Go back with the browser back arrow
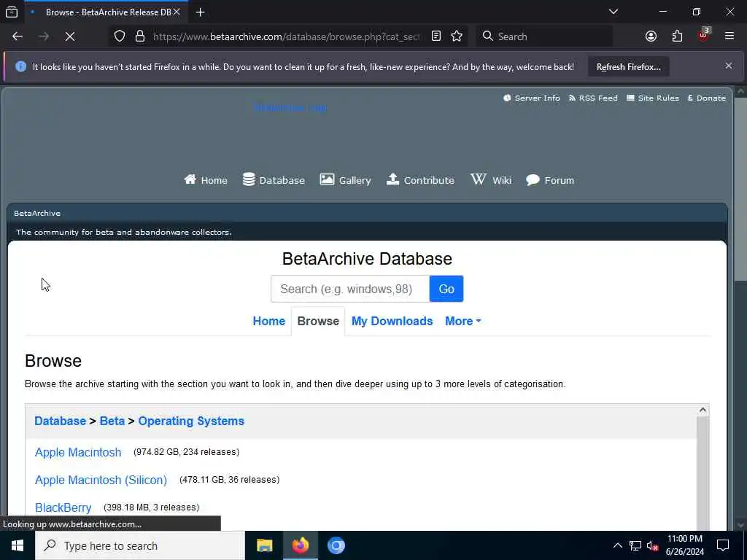Viewport: 747px width, 560px height. (18, 36)
